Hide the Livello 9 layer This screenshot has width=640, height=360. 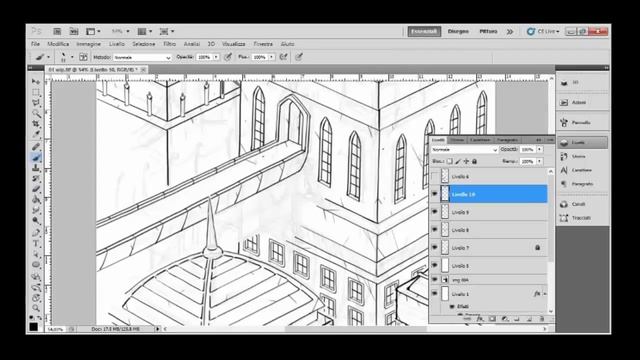(x=435, y=212)
